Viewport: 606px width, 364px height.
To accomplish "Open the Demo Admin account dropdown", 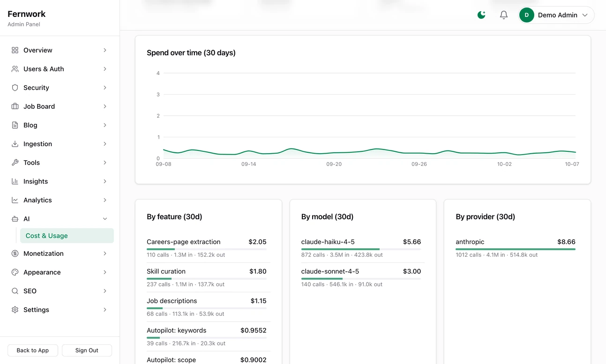I will click(556, 15).
